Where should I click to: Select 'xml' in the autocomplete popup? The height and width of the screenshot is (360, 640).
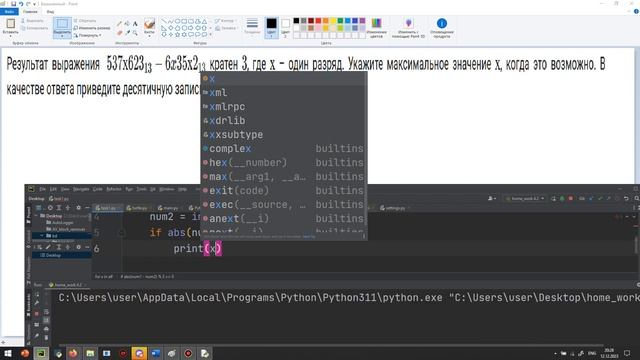click(x=284, y=93)
